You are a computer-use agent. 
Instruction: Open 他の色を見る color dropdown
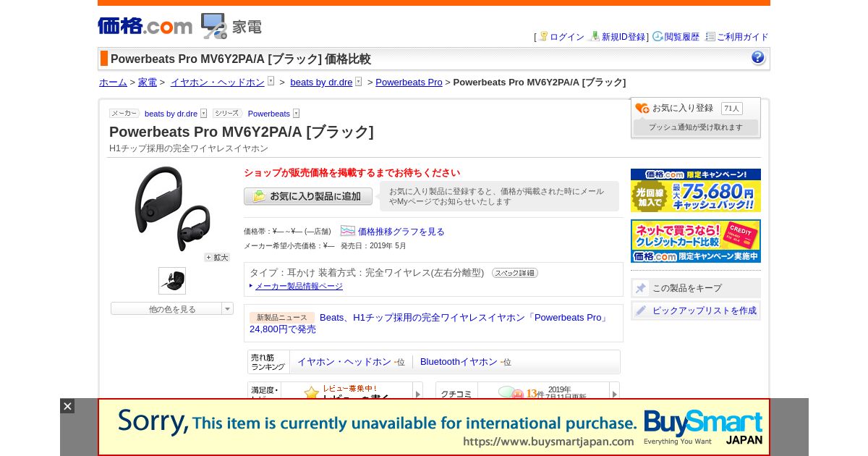pos(172,308)
